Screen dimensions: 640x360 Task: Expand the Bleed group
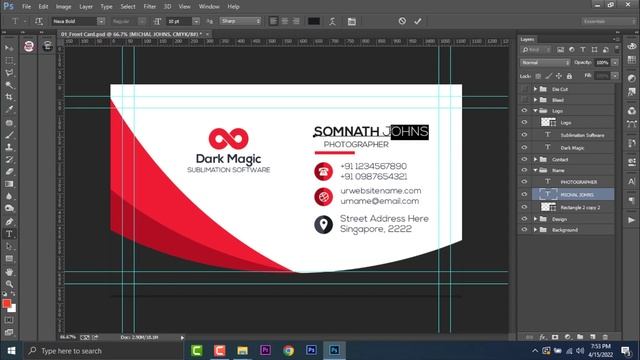(x=535, y=100)
